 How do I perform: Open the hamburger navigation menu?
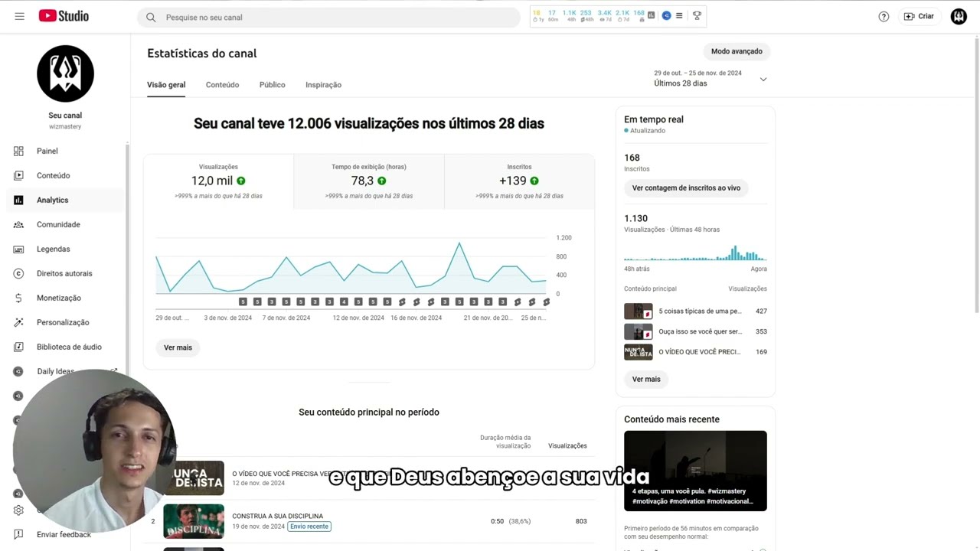point(19,16)
